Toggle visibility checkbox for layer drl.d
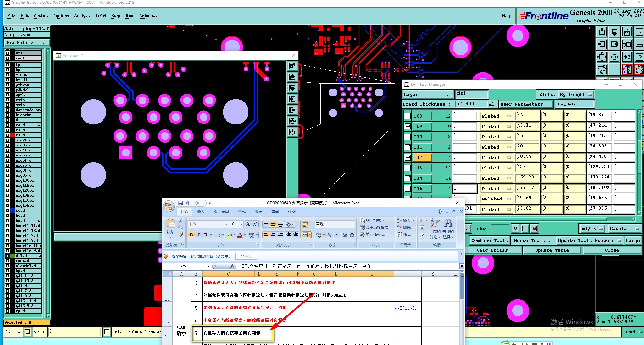Viewport: 644px width, 345px height. coord(8,256)
